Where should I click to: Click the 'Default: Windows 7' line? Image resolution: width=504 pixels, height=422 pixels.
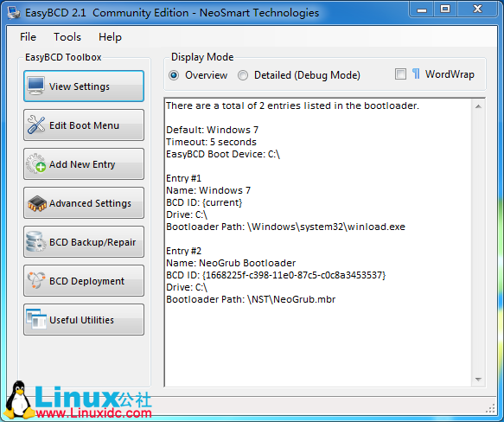(x=212, y=130)
